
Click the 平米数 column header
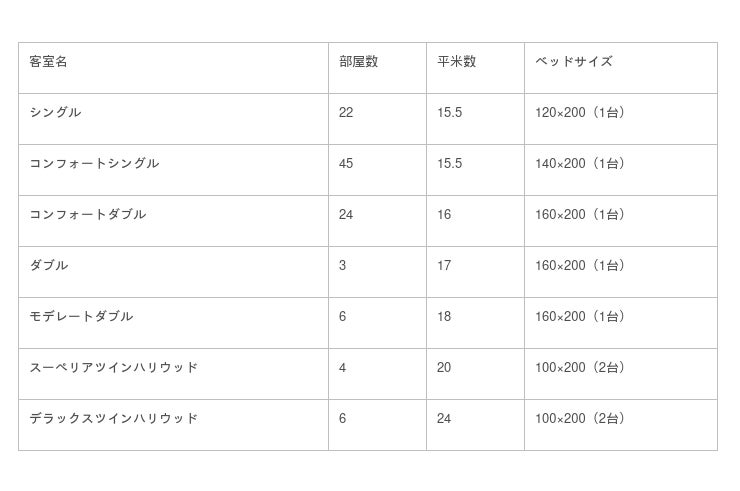[x=456, y=62]
